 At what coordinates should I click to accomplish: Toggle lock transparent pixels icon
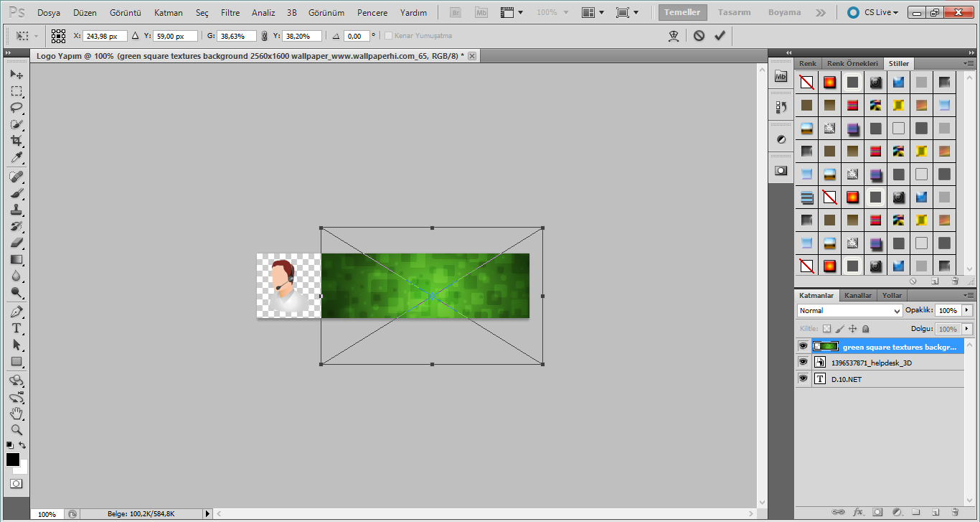[826, 329]
